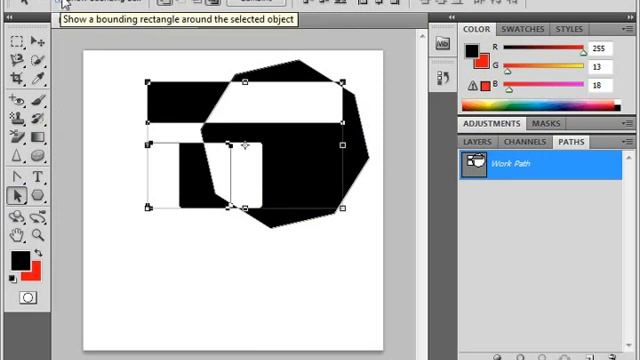
Task: Switch to the Paths tab
Action: click(x=571, y=142)
